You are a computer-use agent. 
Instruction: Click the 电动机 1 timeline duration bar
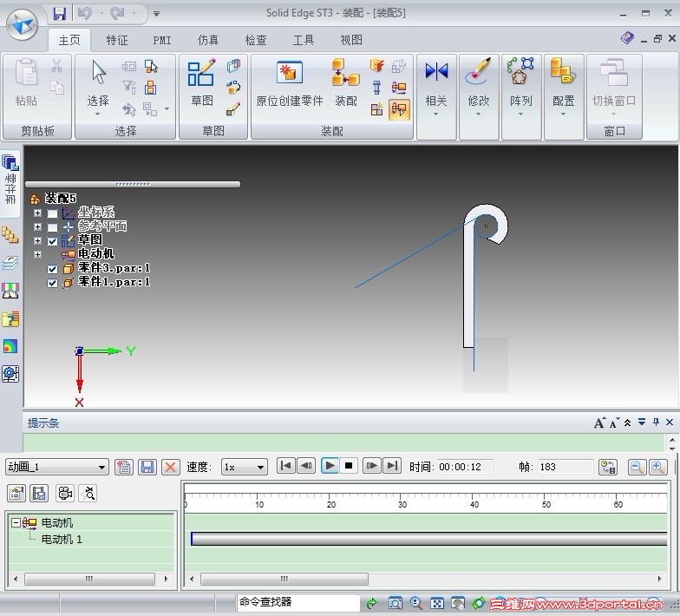click(x=428, y=538)
